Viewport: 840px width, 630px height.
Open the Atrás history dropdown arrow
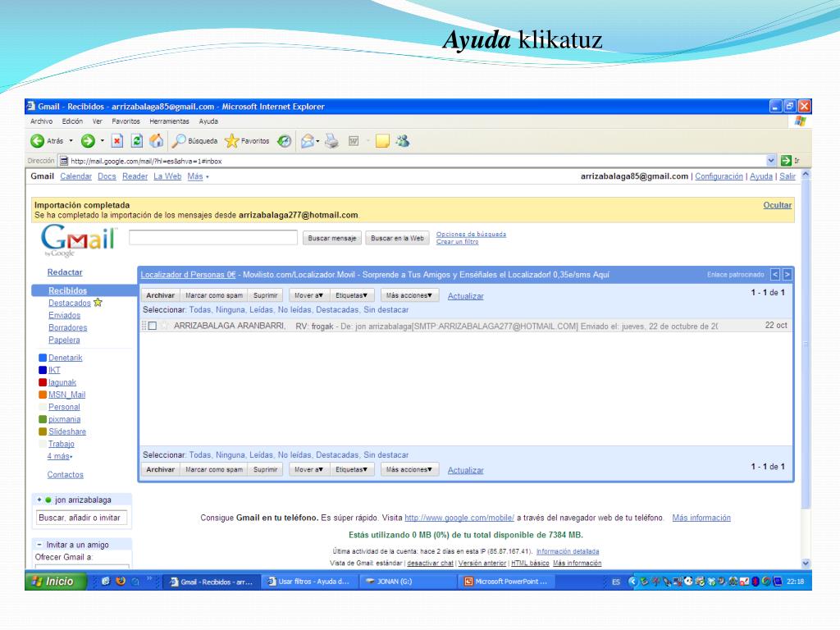coord(71,141)
